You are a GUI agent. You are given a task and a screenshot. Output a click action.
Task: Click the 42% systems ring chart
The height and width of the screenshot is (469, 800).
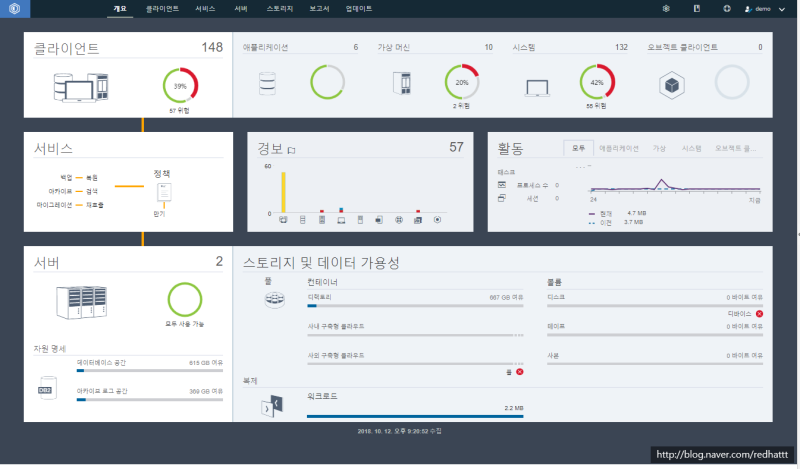click(x=597, y=82)
